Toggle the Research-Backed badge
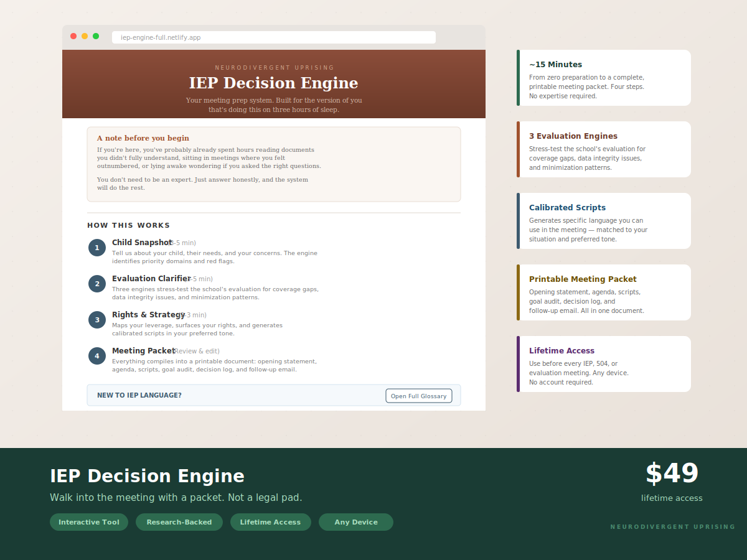747x560 pixels. [179, 522]
